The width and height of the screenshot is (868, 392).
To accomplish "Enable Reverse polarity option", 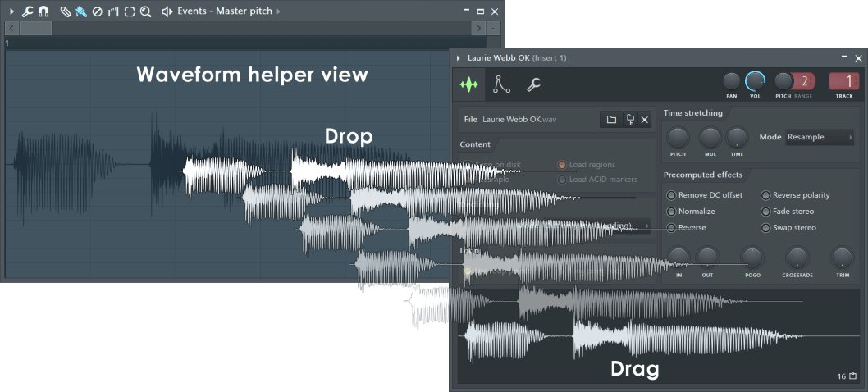I will click(765, 195).
